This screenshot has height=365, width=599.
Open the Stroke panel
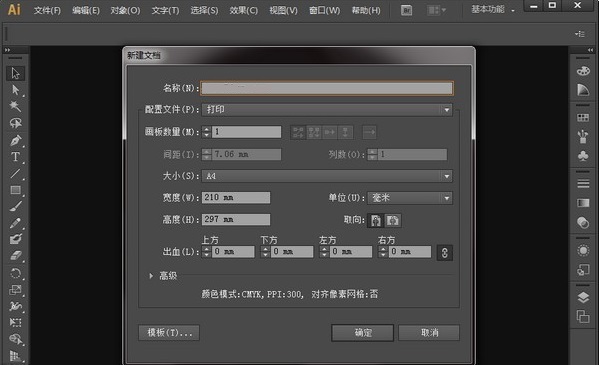[583, 184]
